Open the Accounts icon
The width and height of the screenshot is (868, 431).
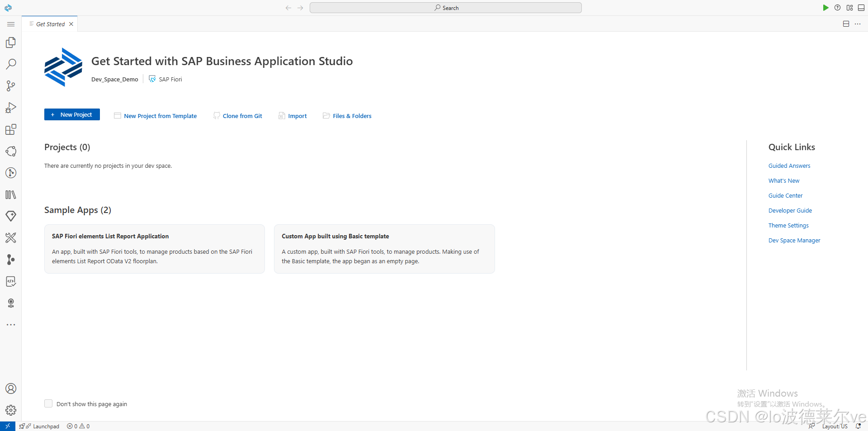coord(11,388)
